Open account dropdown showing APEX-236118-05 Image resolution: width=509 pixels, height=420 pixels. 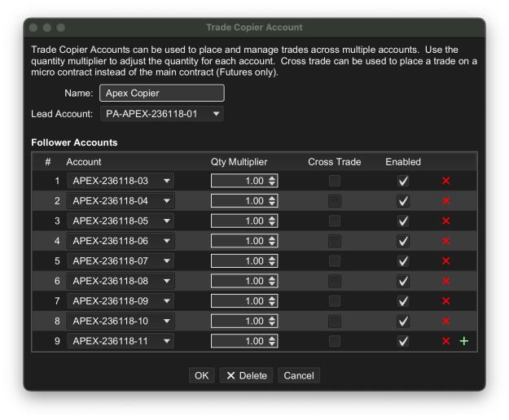click(121, 221)
